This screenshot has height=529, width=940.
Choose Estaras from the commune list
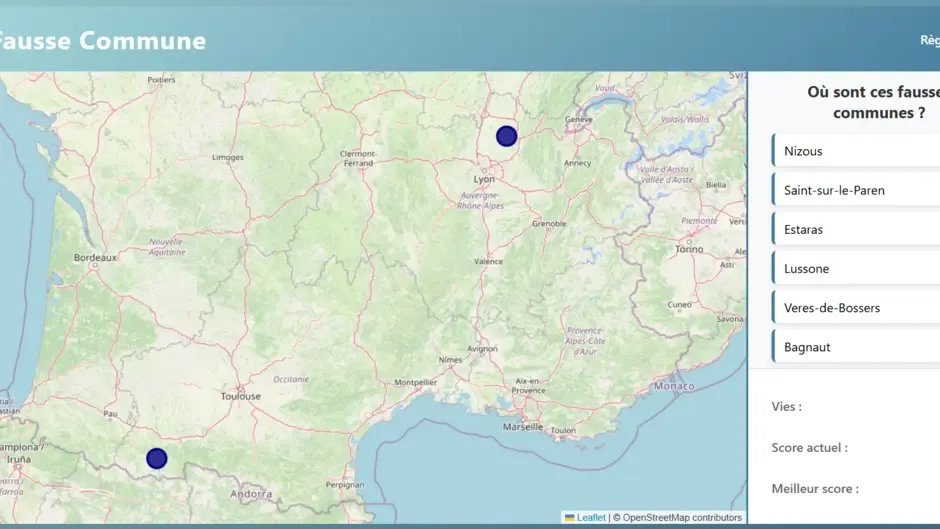pyautogui.click(x=857, y=229)
